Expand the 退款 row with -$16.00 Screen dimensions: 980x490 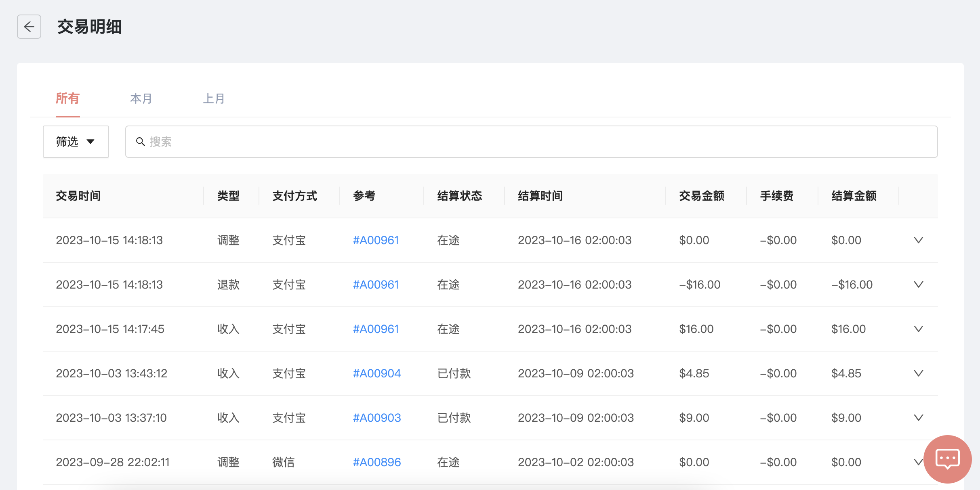[918, 285]
